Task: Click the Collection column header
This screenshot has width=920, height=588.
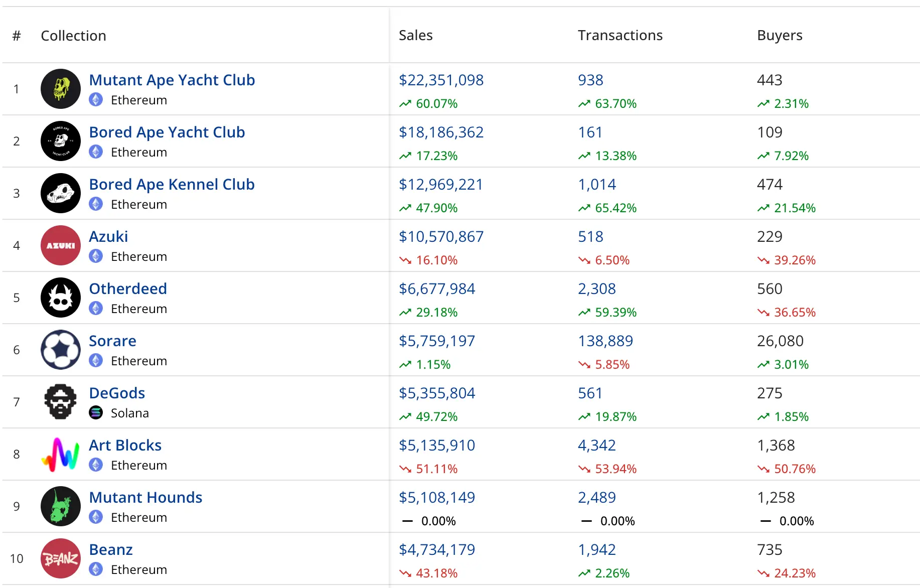Action: coord(73,36)
